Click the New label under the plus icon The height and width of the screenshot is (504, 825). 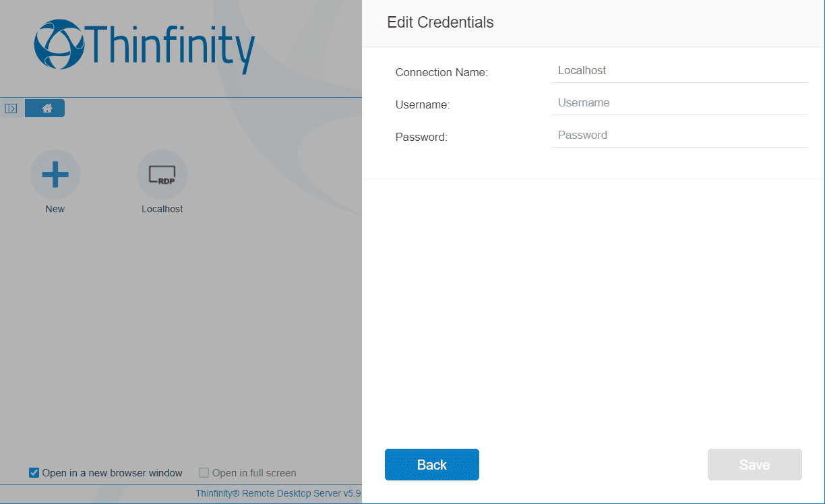55,209
